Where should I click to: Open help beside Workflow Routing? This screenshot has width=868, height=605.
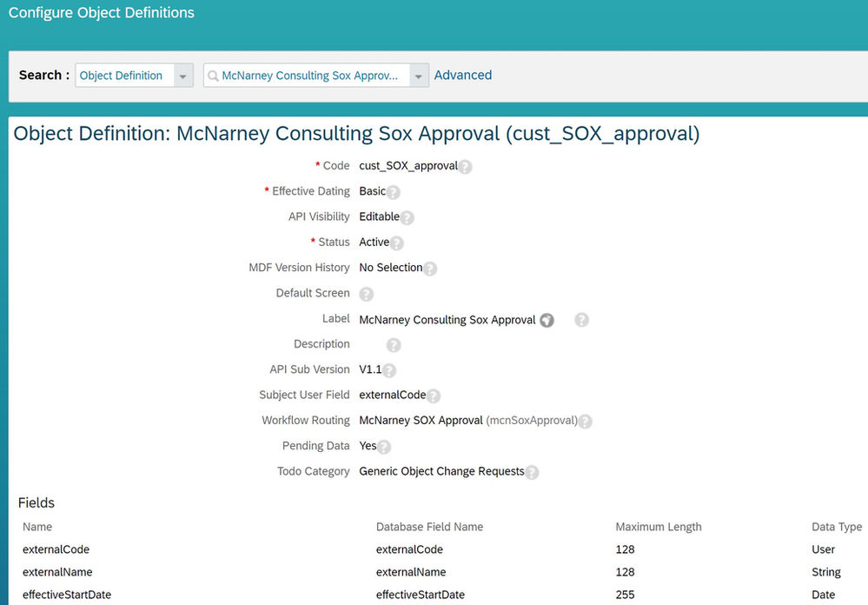[x=585, y=422]
